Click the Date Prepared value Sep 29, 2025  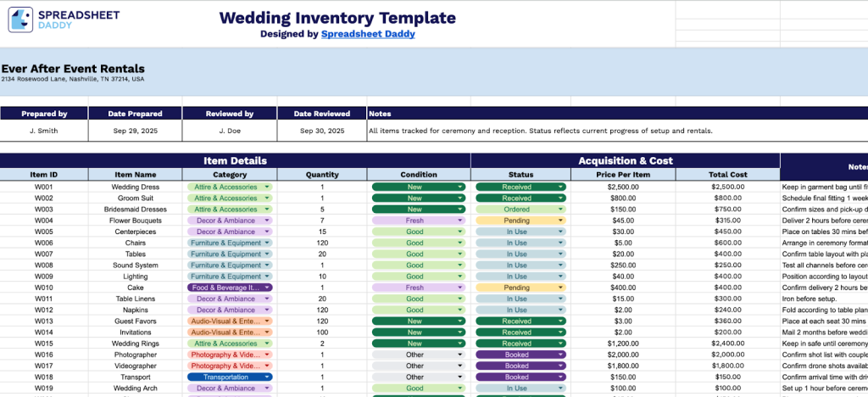[136, 131]
